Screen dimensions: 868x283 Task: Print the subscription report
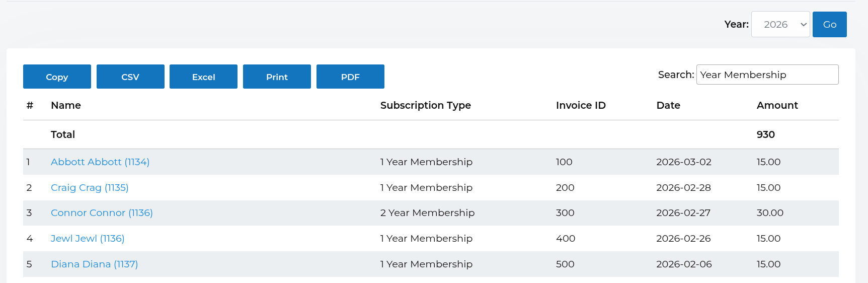[x=277, y=77]
